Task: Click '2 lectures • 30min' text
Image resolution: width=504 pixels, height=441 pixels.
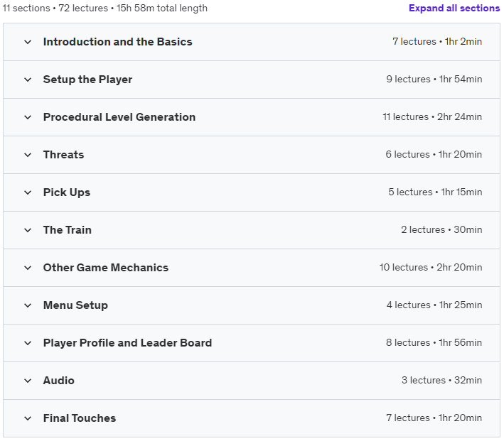Action: point(441,229)
